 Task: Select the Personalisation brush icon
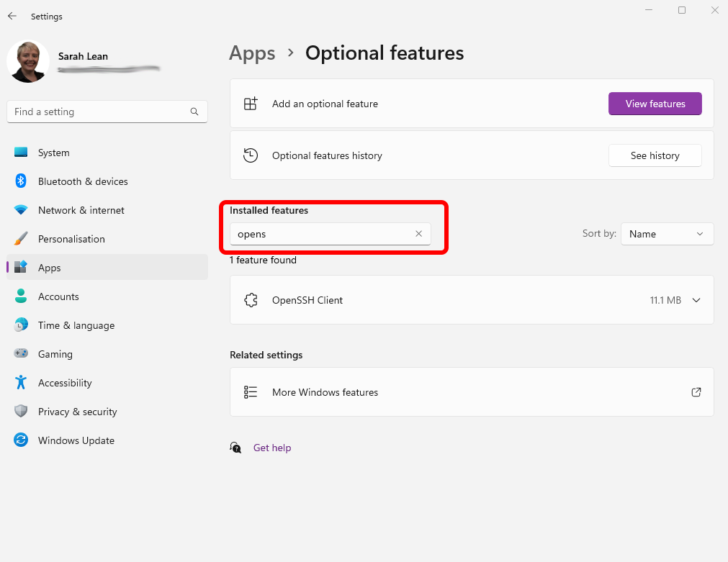[20, 238]
